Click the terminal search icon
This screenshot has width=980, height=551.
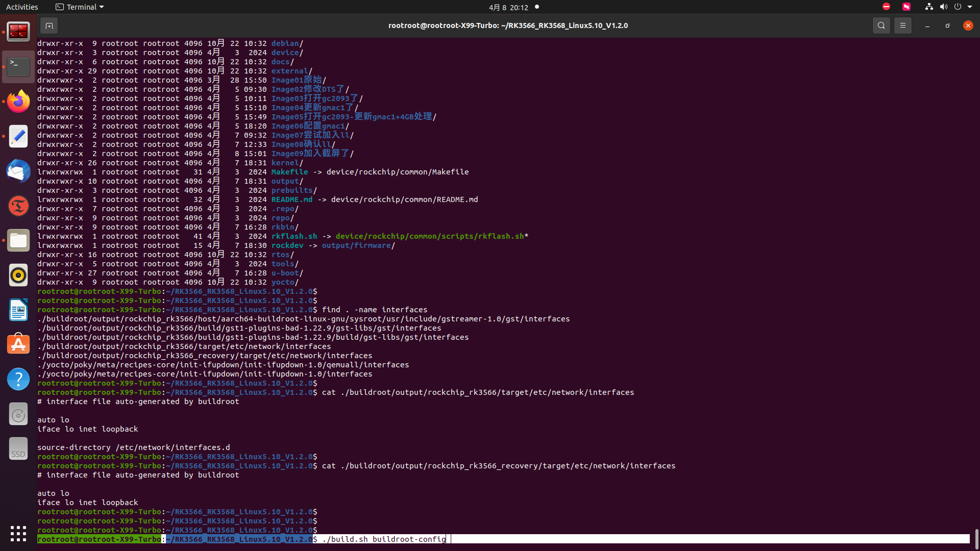[881, 26]
